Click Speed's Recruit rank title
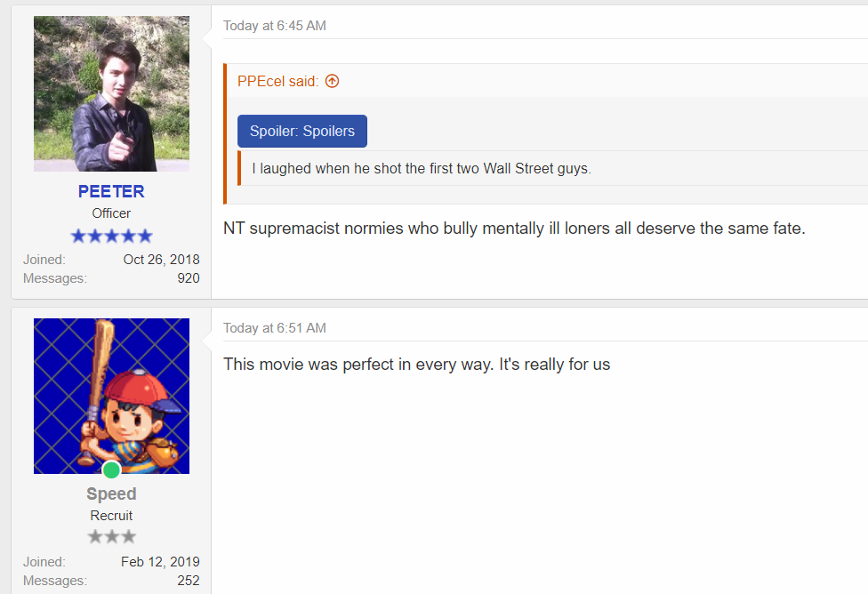Viewport: 868px width, 594px height. coord(111,516)
